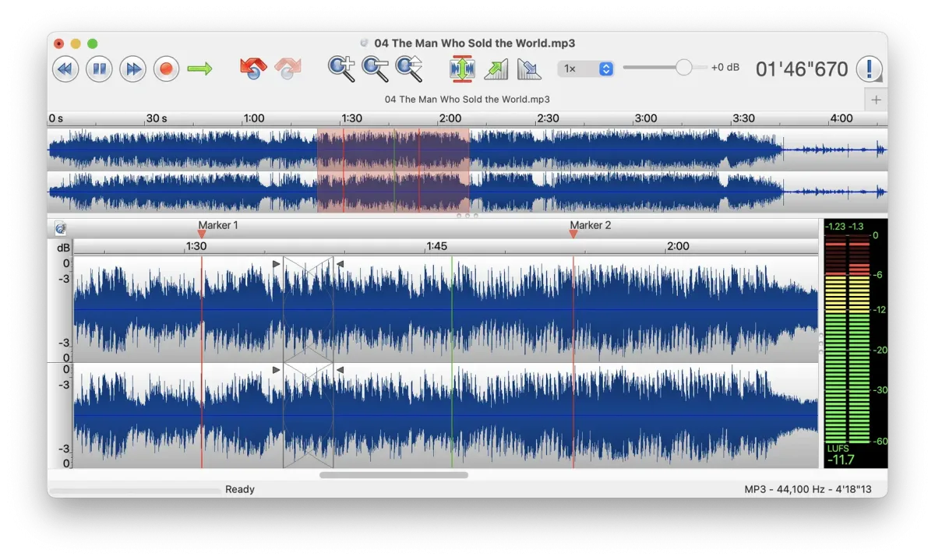This screenshot has width=935, height=560.
Task: Click the top channel left crossfade flag
Action: pos(277,264)
